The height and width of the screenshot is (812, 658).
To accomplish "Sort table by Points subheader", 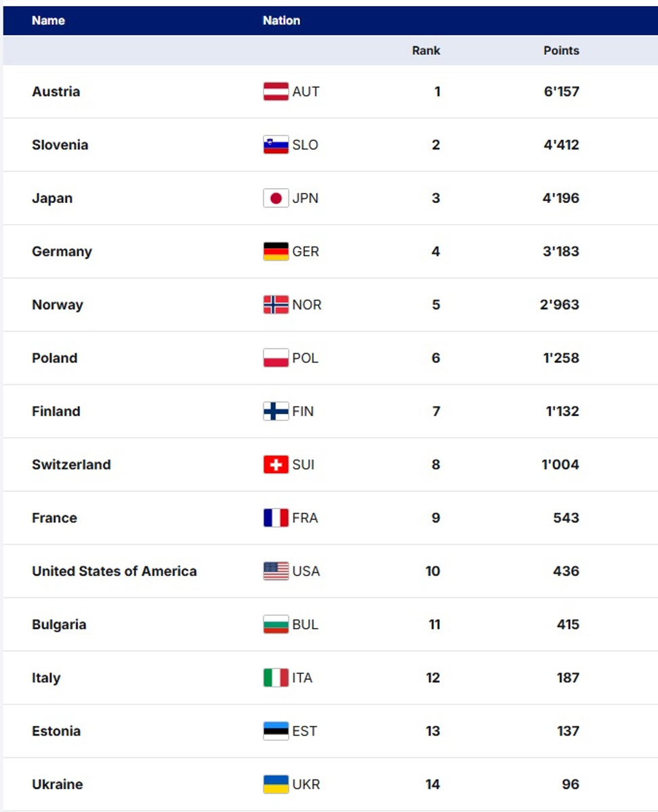I will coord(561,51).
